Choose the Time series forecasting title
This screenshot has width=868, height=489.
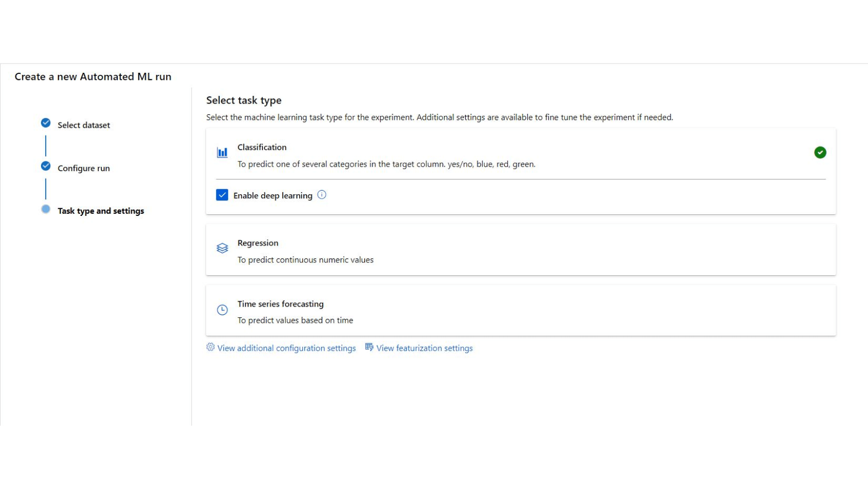[x=280, y=304]
